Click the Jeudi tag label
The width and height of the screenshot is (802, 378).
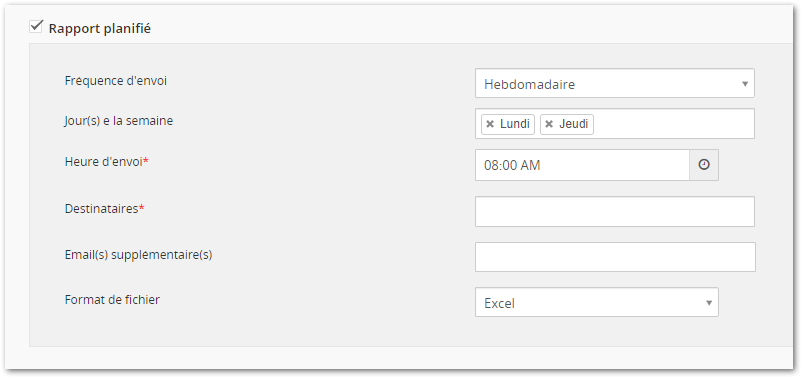573,124
